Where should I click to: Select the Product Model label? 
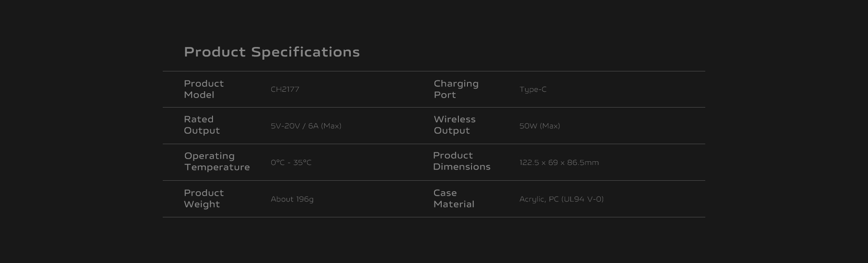click(203, 89)
